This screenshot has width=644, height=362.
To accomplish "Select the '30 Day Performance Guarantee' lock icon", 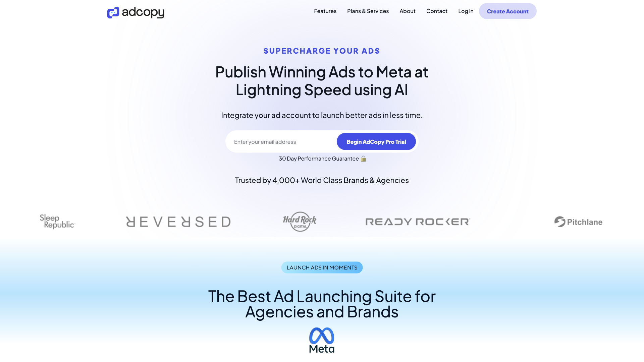I will point(363,159).
